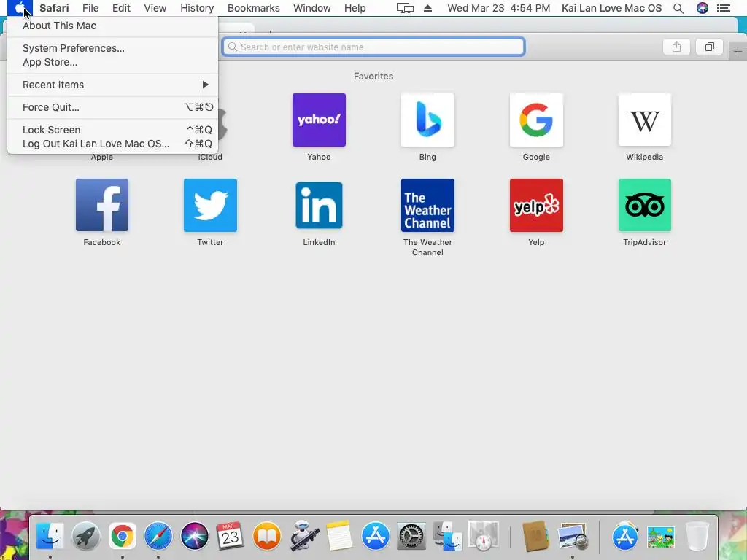Launch Launchpad rocket in the Dock
The height and width of the screenshot is (560, 747).
(86, 536)
